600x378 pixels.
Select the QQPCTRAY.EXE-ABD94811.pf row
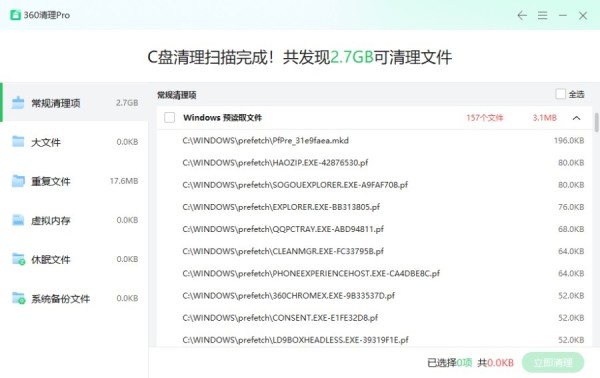375,229
